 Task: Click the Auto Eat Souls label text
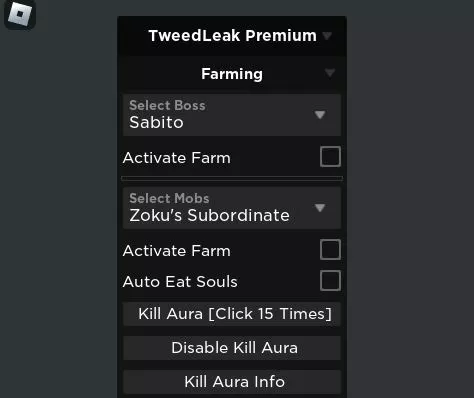180,282
